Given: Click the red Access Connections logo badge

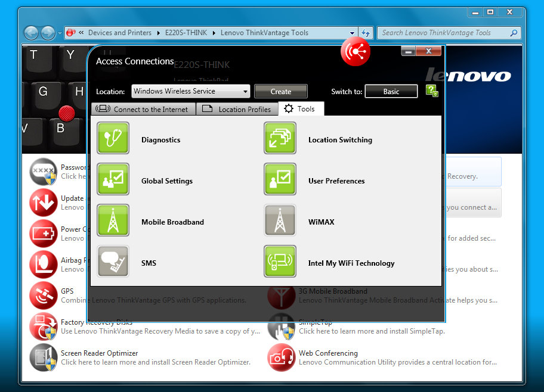Looking at the screenshot, I should [x=356, y=52].
